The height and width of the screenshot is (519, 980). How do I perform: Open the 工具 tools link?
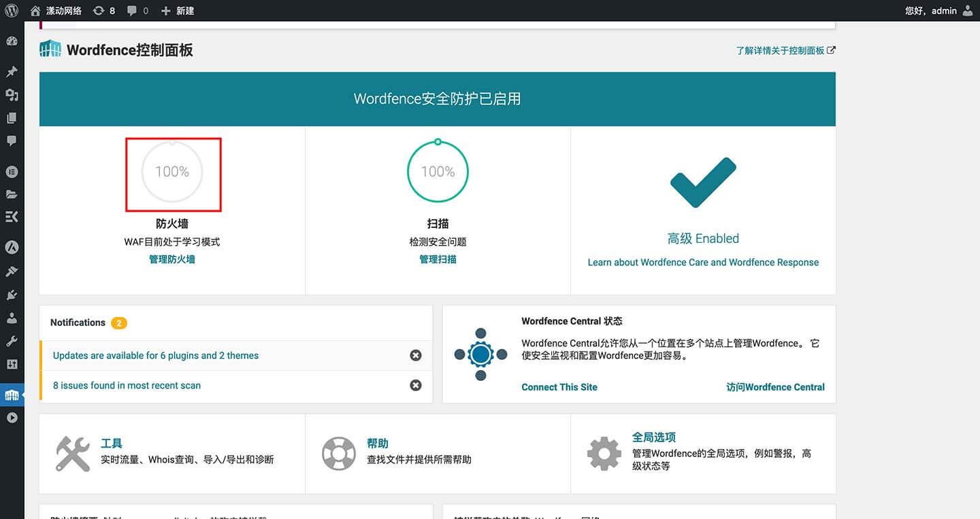tap(112, 443)
